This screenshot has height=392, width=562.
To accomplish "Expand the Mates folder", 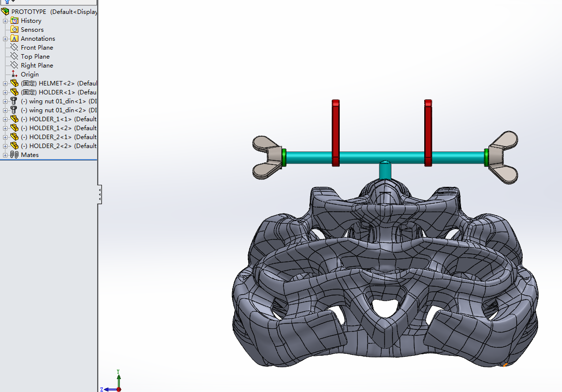I will 5,155.
